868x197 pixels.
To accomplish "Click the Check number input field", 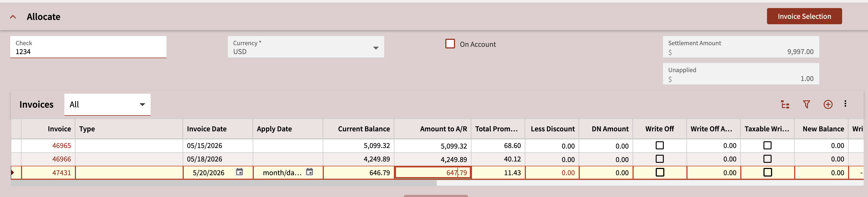I will (x=88, y=47).
